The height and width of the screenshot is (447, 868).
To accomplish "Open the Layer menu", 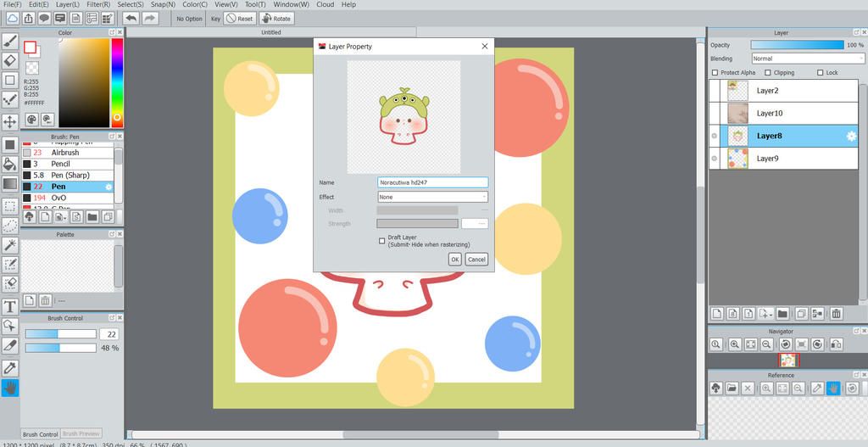I will (x=68, y=4).
